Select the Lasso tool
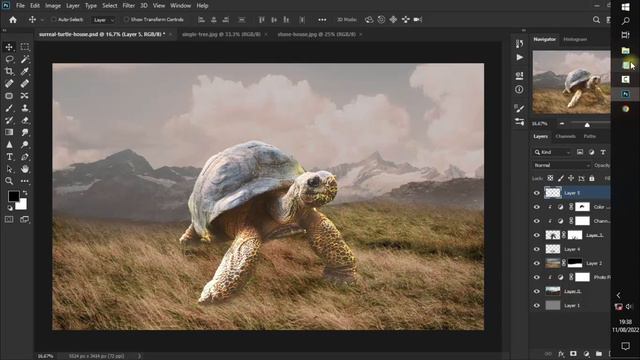This screenshot has width=640, height=360. (9, 59)
